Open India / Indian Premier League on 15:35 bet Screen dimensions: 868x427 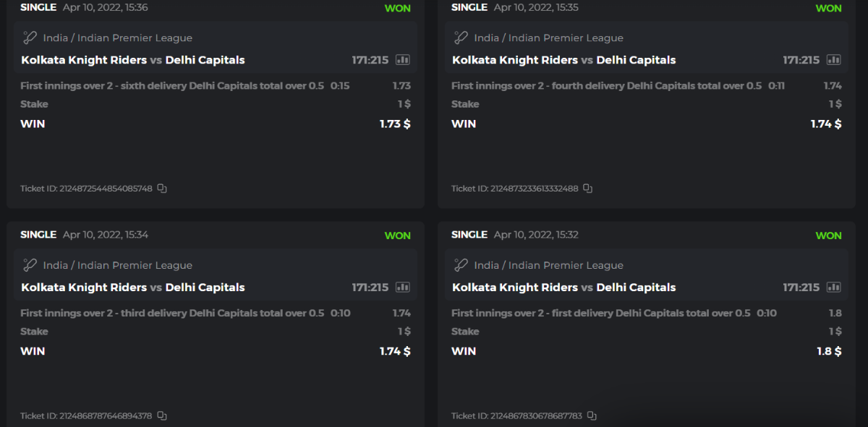548,38
